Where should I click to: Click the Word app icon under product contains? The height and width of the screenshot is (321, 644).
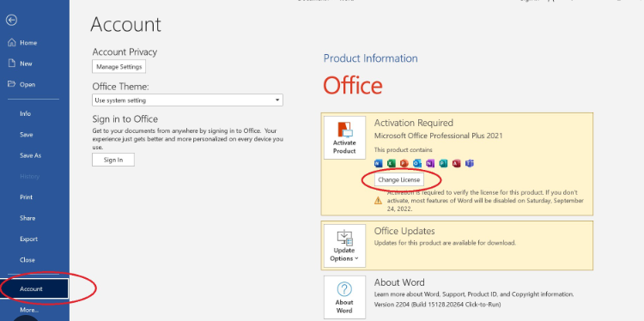pos(378,163)
